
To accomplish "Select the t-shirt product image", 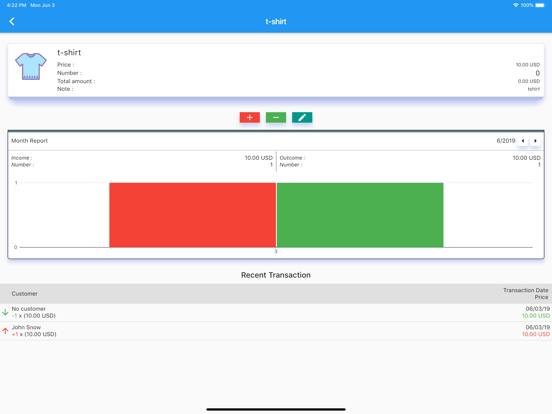I will point(31,67).
